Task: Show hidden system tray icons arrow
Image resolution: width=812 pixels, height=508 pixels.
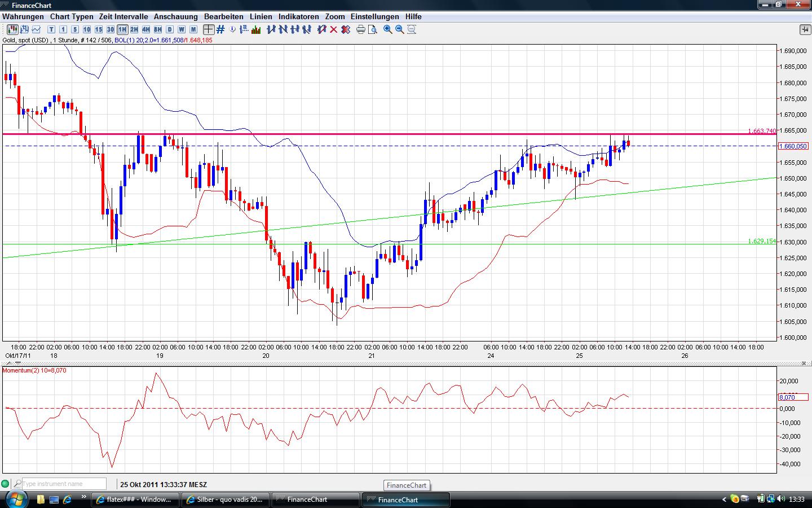Action: (725, 500)
